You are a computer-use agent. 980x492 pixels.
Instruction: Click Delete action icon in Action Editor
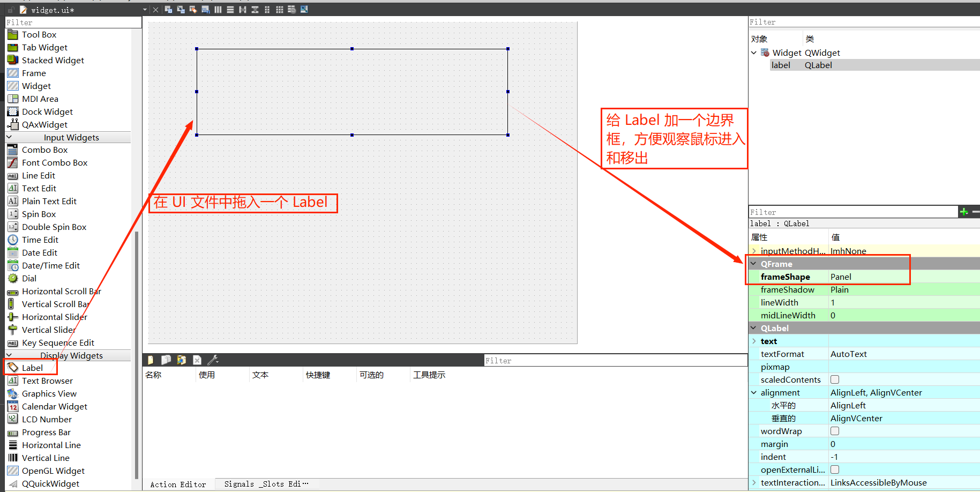tap(197, 360)
